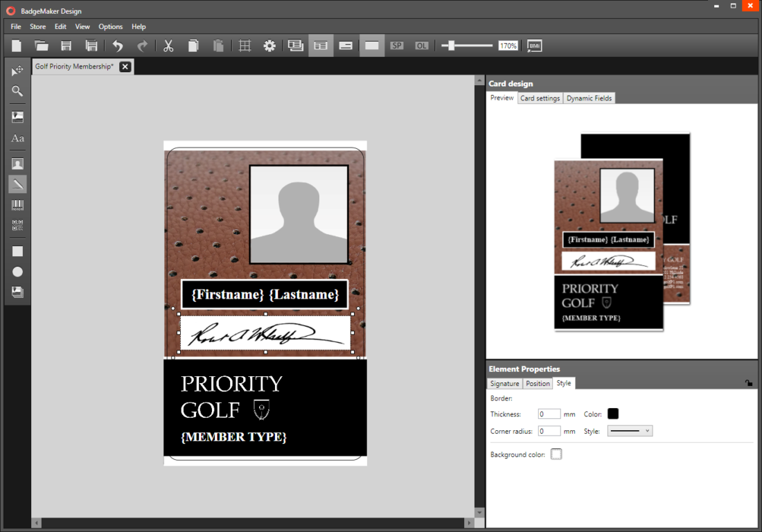Open the Store menu
Screen dimensions: 762x532
click(x=37, y=26)
